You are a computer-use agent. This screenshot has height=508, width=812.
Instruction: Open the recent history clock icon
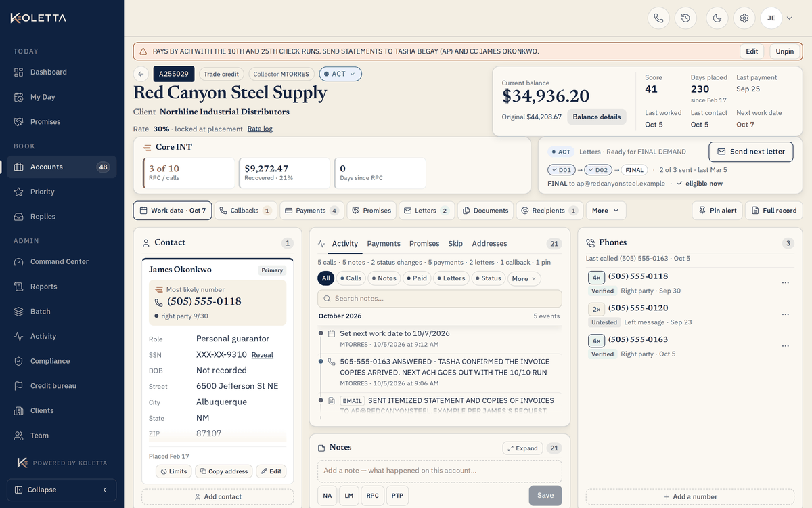click(x=685, y=18)
